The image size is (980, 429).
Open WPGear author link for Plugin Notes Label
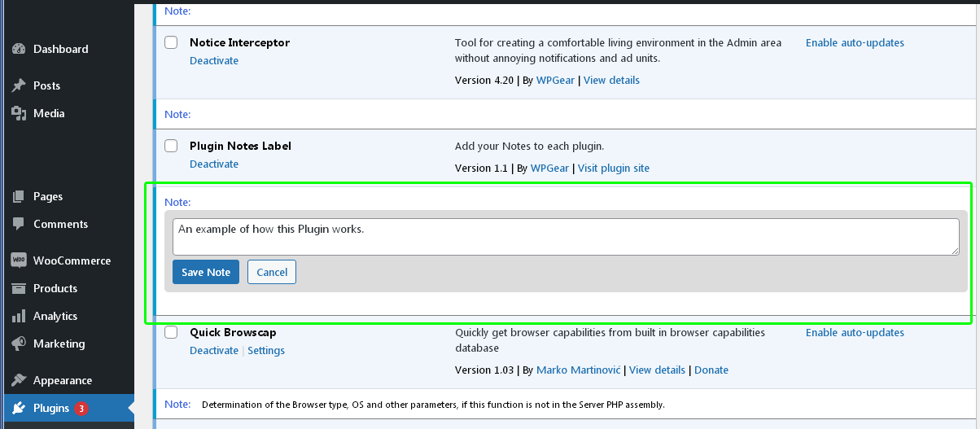(x=549, y=168)
